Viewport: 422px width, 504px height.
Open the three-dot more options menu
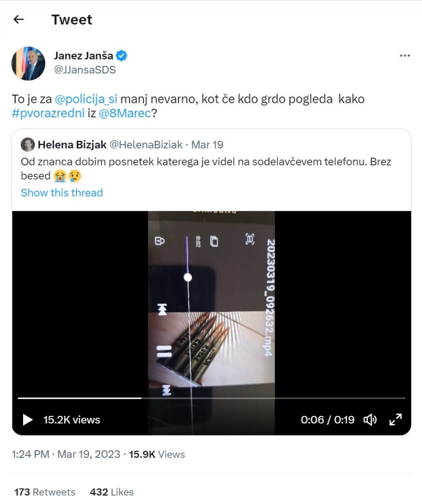pos(405,56)
